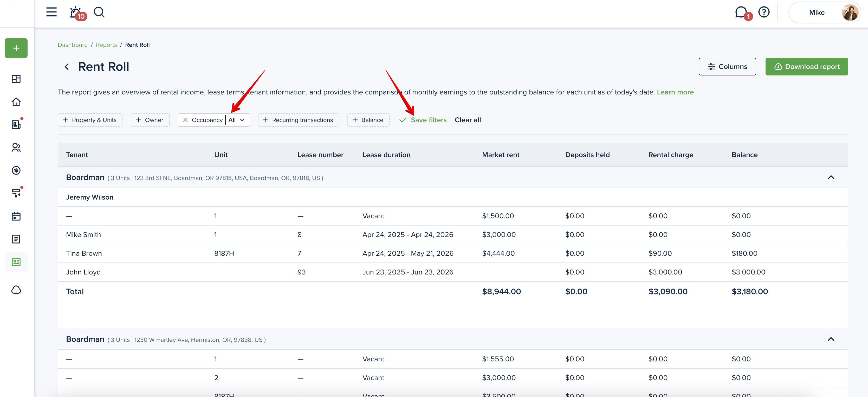868x397 pixels.
Task: Open the cloud sidebar icon
Action: point(16,290)
